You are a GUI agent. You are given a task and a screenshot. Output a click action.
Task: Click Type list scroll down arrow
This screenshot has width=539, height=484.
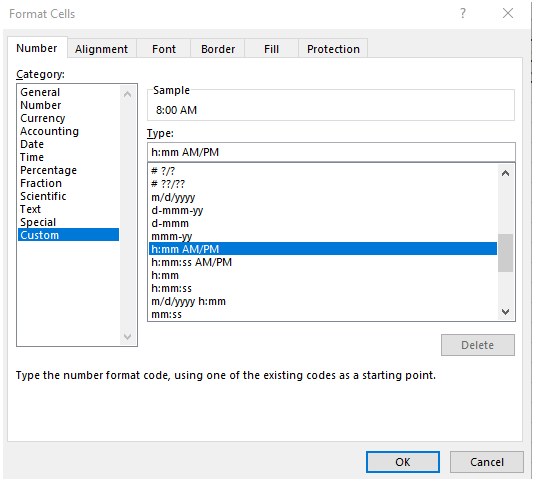[x=505, y=312]
